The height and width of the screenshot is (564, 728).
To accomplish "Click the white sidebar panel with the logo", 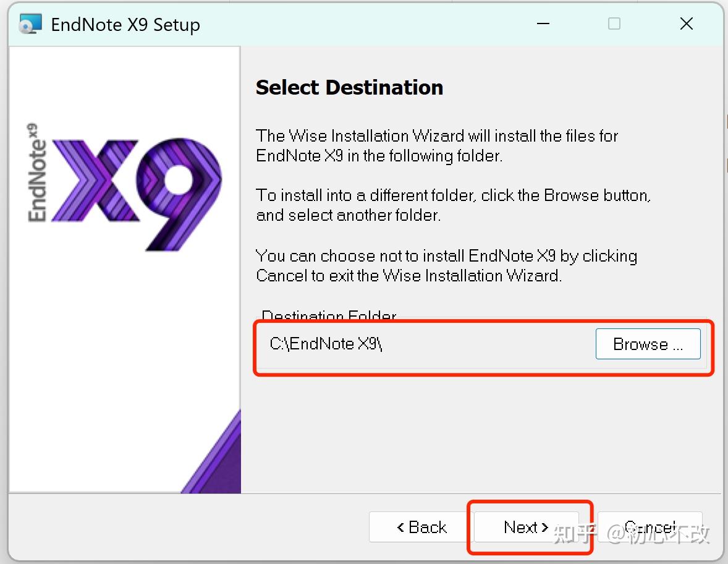I will tap(124, 309).
